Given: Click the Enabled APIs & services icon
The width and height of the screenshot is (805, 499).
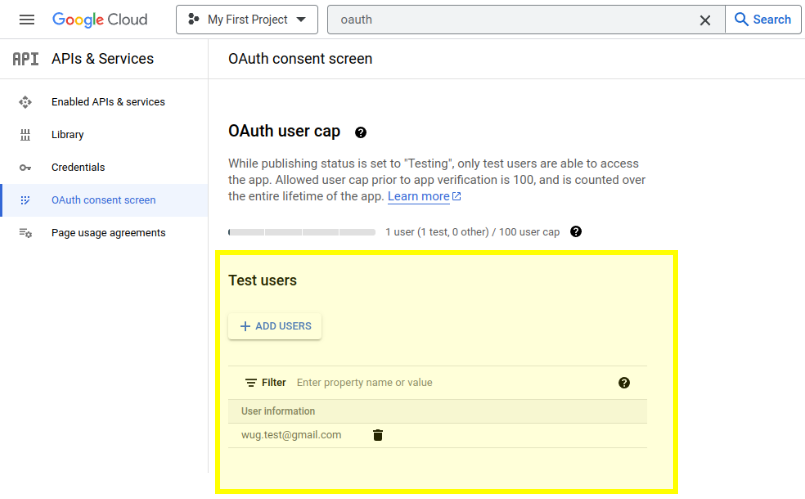Looking at the screenshot, I should [x=25, y=102].
